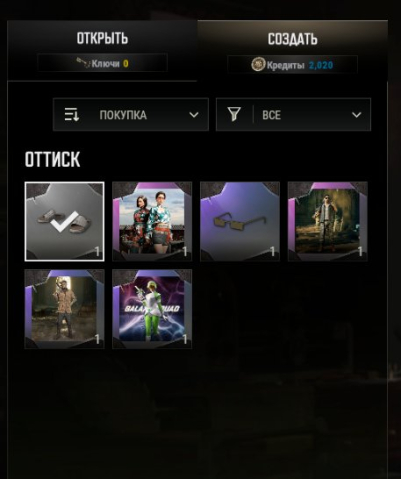Click the white checkmark on sandals
This screenshot has height=479, width=401.
click(x=64, y=222)
